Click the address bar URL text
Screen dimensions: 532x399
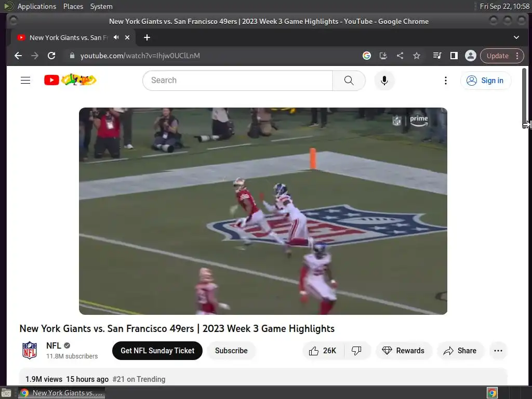[x=140, y=56]
